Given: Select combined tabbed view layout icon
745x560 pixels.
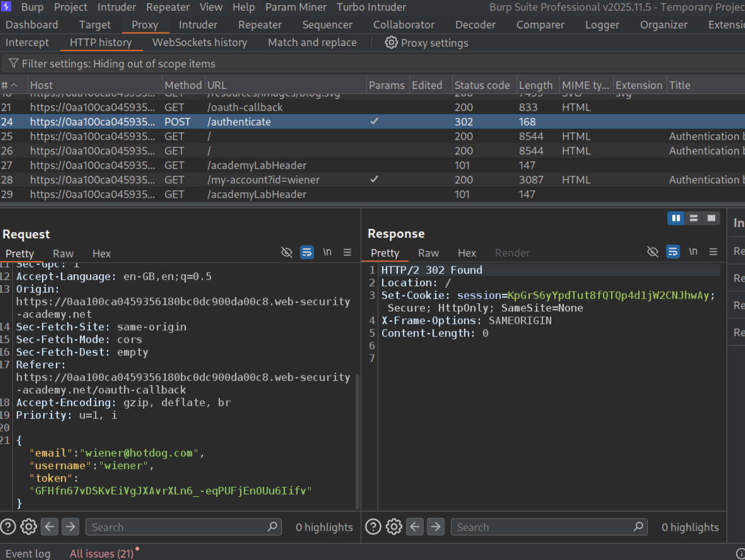Looking at the screenshot, I should pyautogui.click(x=711, y=218).
